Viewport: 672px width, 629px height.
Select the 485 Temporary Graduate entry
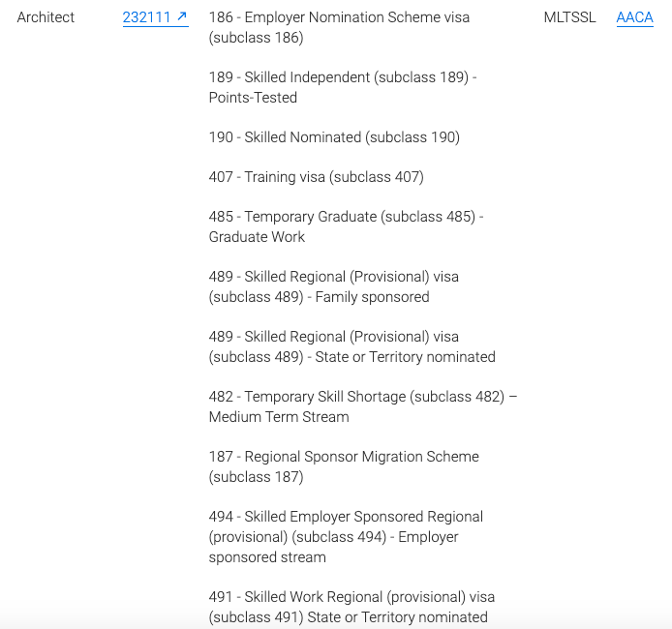point(346,226)
